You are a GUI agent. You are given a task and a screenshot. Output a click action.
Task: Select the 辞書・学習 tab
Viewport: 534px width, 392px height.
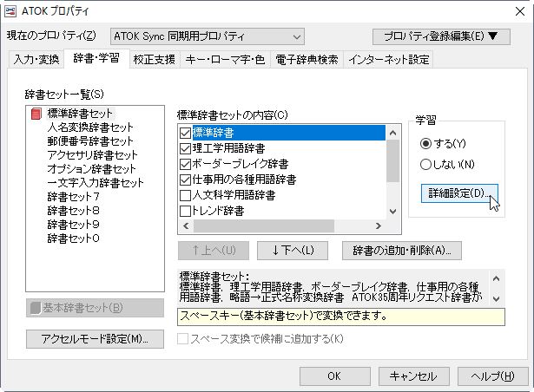[x=96, y=58]
